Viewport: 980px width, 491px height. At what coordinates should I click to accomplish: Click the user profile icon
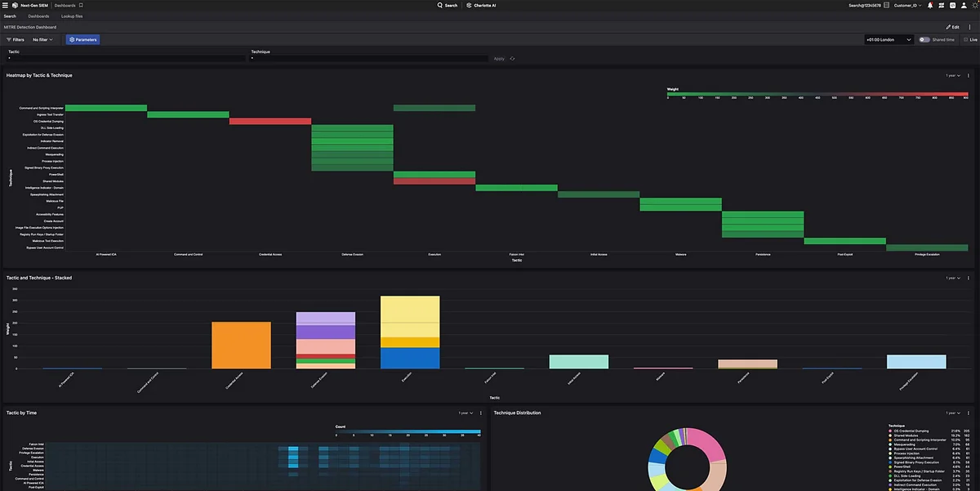click(x=964, y=5)
